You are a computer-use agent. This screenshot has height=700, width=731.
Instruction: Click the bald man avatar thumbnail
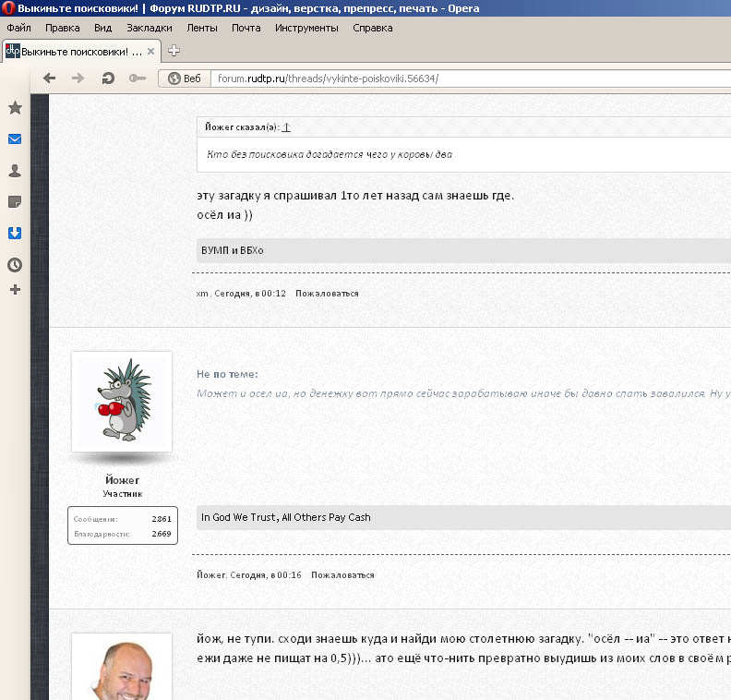pyautogui.click(x=122, y=667)
